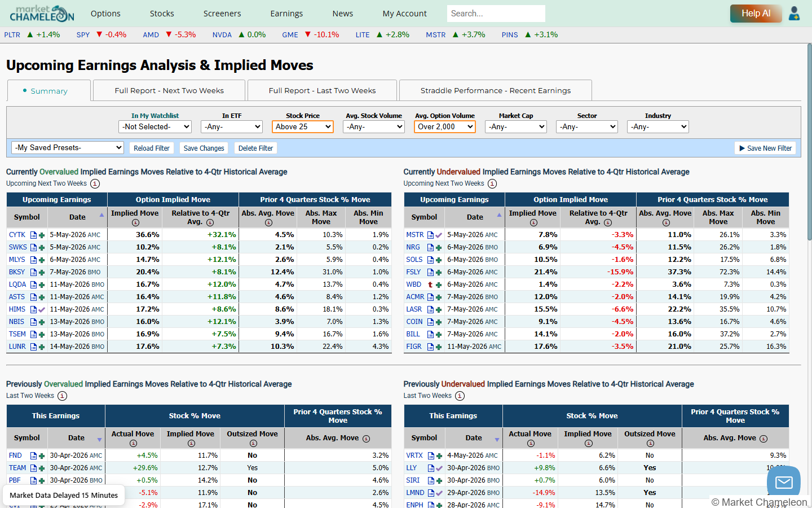The height and width of the screenshot is (508, 812).
Task: Open the Sector dropdown
Action: point(587,127)
